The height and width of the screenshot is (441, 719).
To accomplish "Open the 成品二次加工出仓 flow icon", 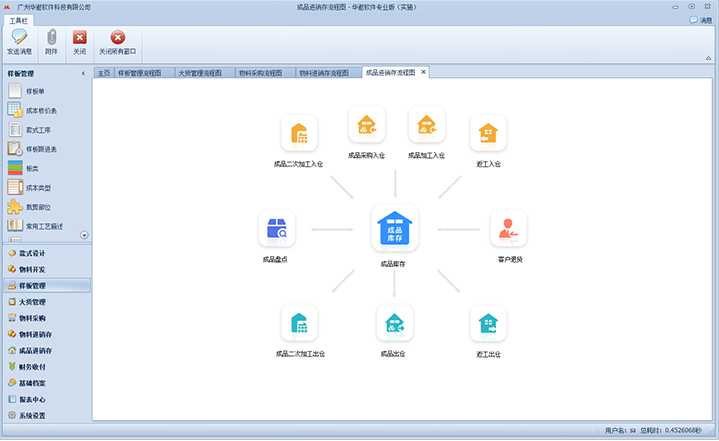I will coord(299,323).
